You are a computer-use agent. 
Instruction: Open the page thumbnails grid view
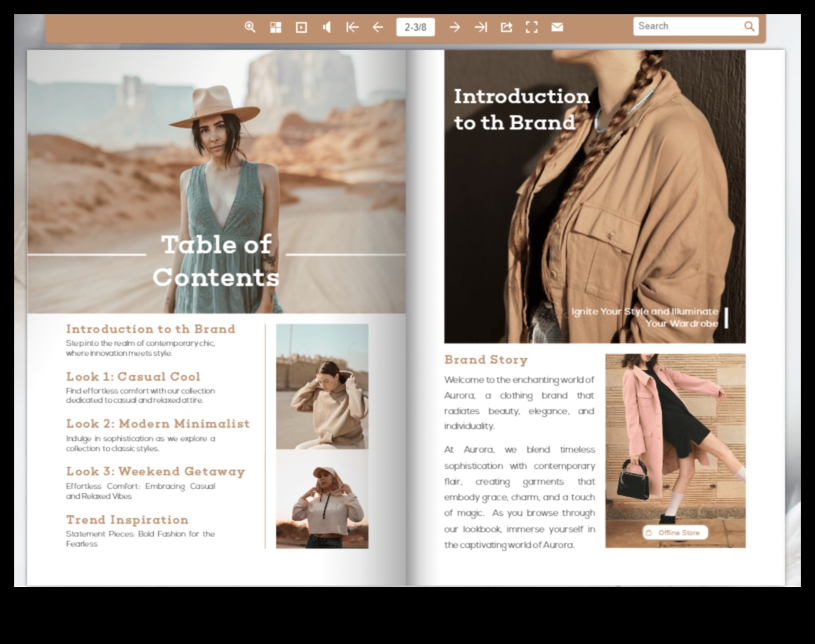[x=275, y=27]
